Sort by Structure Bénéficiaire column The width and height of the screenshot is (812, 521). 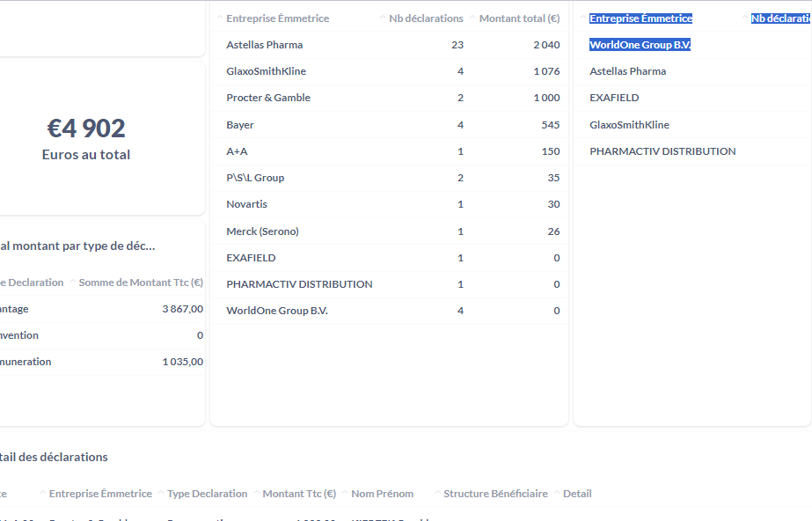click(495, 494)
